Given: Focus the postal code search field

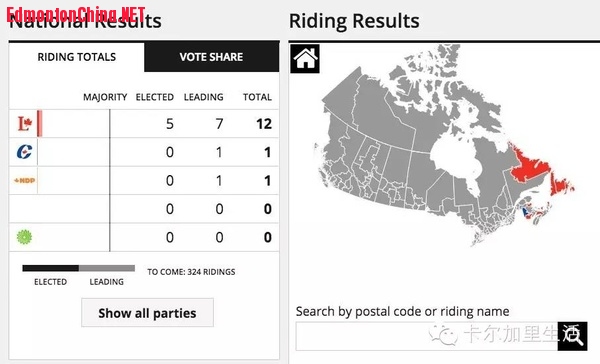Looking at the screenshot, I should click(x=426, y=336).
